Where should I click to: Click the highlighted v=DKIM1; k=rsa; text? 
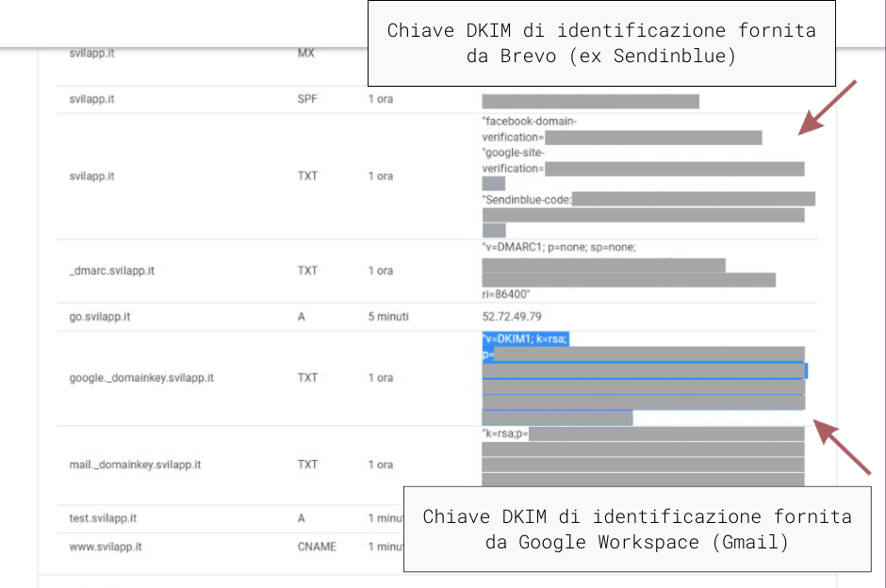(525, 339)
